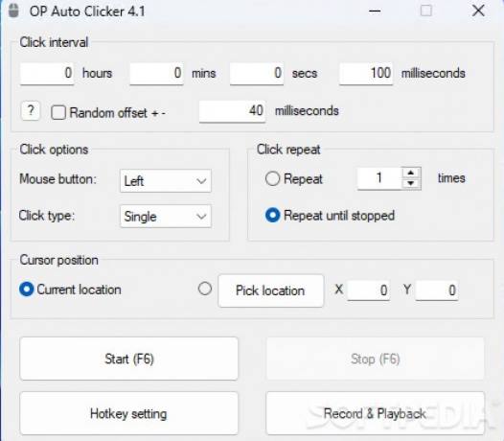Select the random offset milliseconds field
Image resolution: width=504 pixels, height=441 pixels.
pyautogui.click(x=233, y=111)
